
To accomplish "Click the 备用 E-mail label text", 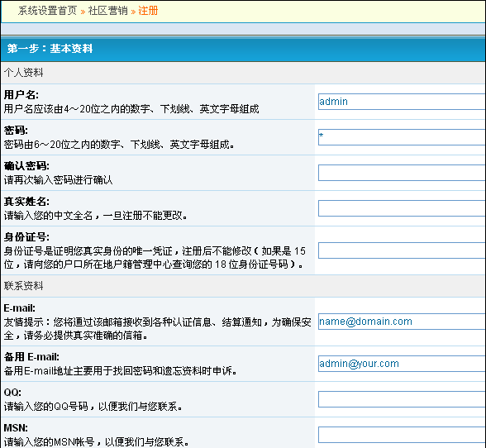I will point(31,357).
